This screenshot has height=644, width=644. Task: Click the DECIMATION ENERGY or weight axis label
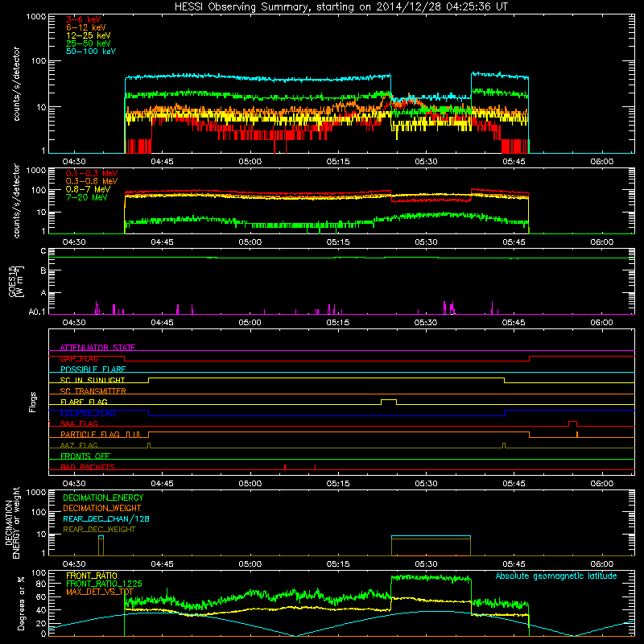click(x=12, y=522)
